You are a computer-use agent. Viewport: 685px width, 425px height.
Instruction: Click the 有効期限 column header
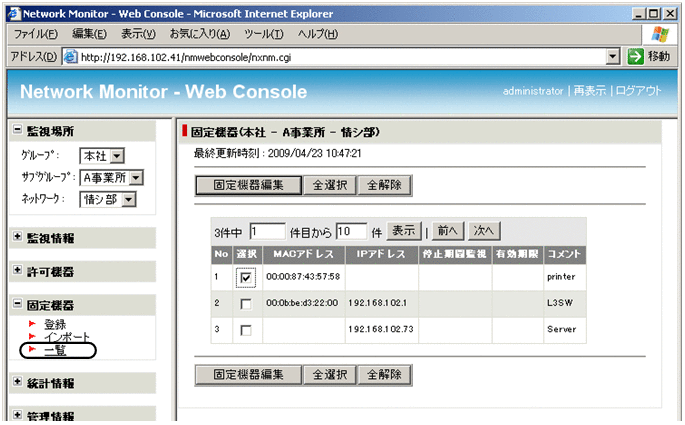tap(517, 254)
